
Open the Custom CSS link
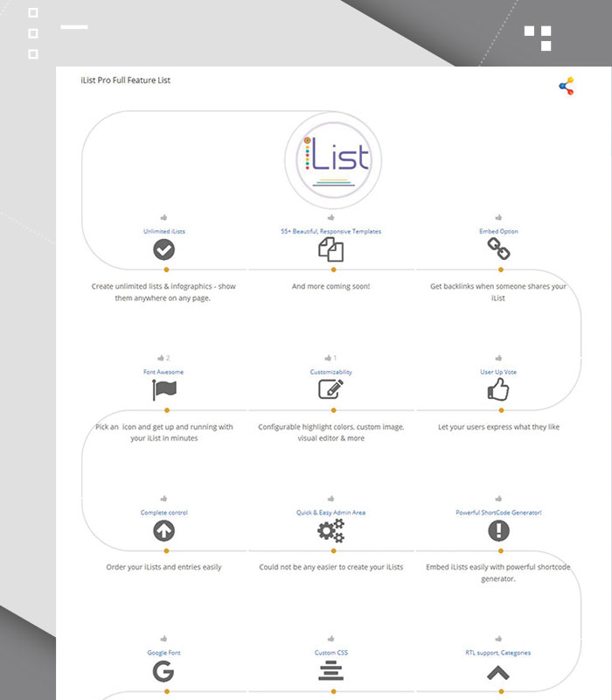pos(331,653)
